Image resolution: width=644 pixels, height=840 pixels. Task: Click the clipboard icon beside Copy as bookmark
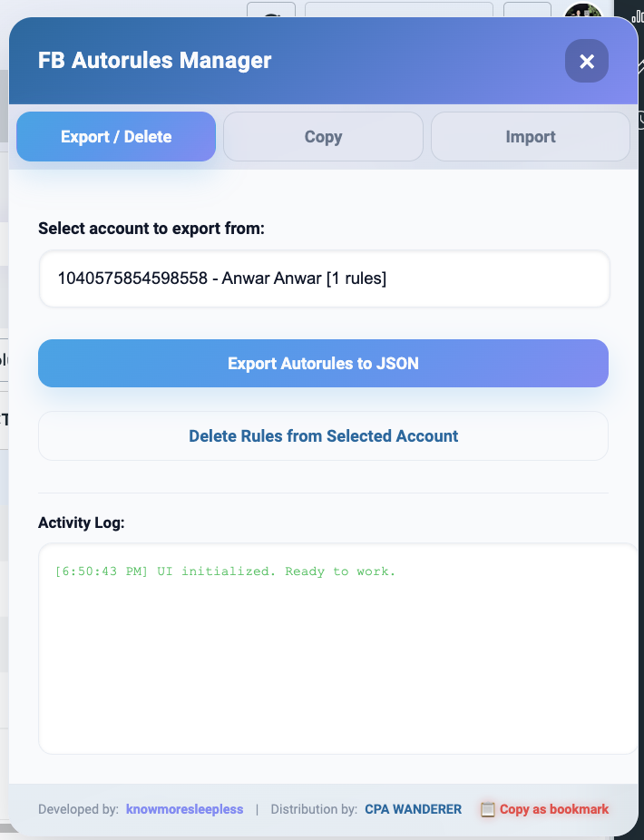click(x=487, y=809)
